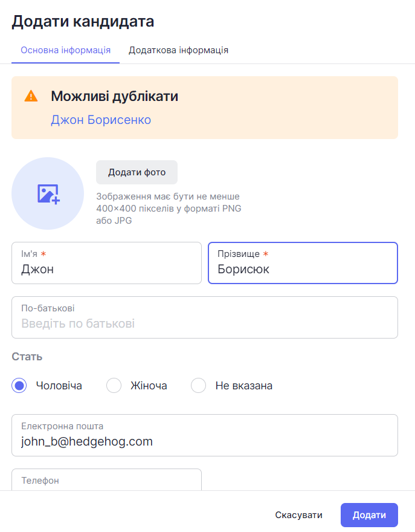Click the Додати фото button

(x=137, y=172)
